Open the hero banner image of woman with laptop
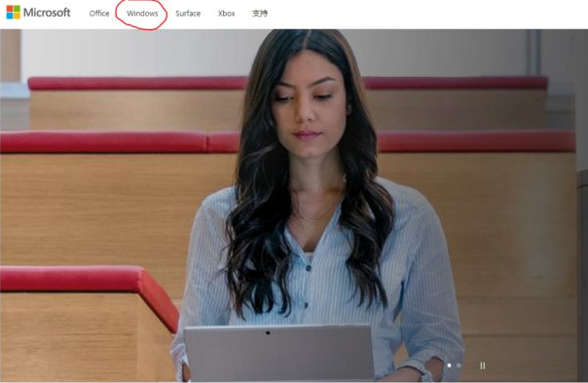This screenshot has width=588, height=383. (294, 206)
